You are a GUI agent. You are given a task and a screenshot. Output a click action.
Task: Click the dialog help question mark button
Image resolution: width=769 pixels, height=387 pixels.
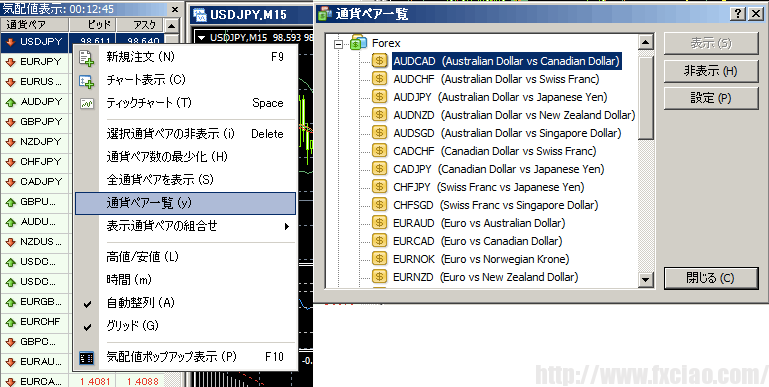pos(738,14)
